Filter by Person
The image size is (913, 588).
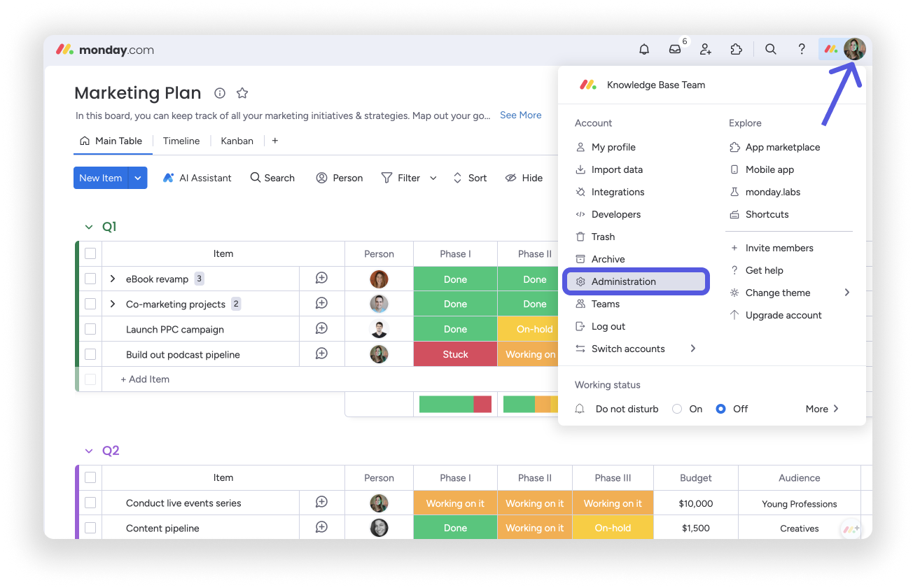click(x=340, y=178)
